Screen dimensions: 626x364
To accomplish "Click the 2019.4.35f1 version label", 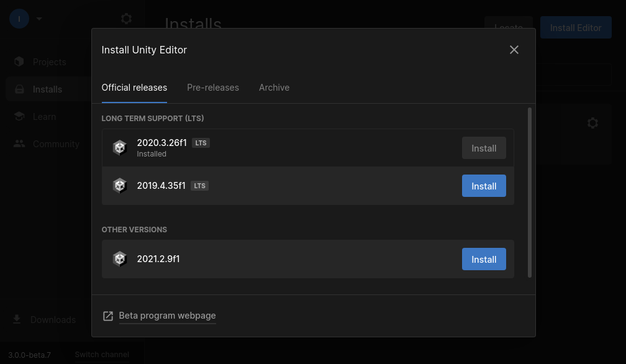I will pyautogui.click(x=161, y=186).
